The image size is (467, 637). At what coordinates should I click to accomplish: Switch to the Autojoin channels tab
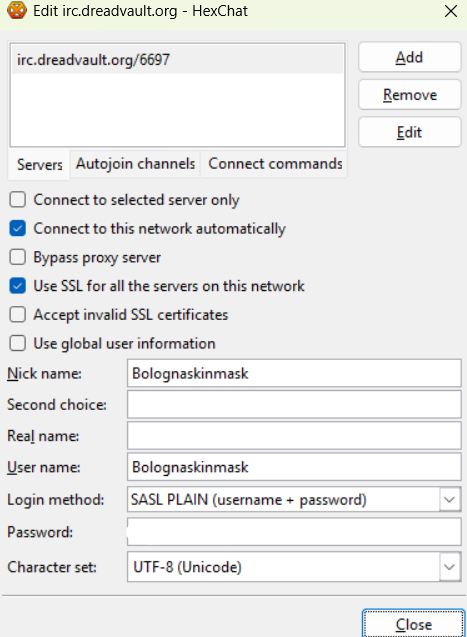point(135,164)
